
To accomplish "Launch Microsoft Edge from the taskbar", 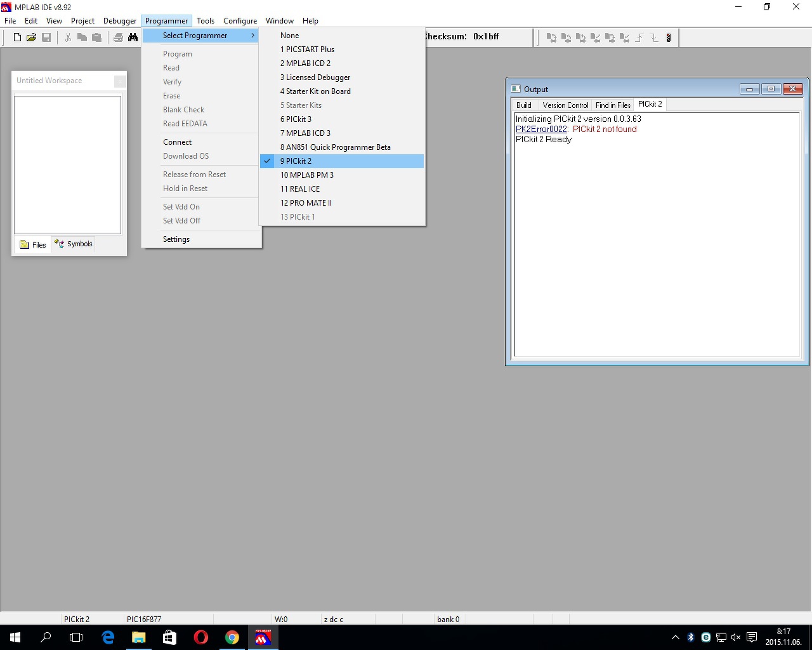I will (108, 637).
